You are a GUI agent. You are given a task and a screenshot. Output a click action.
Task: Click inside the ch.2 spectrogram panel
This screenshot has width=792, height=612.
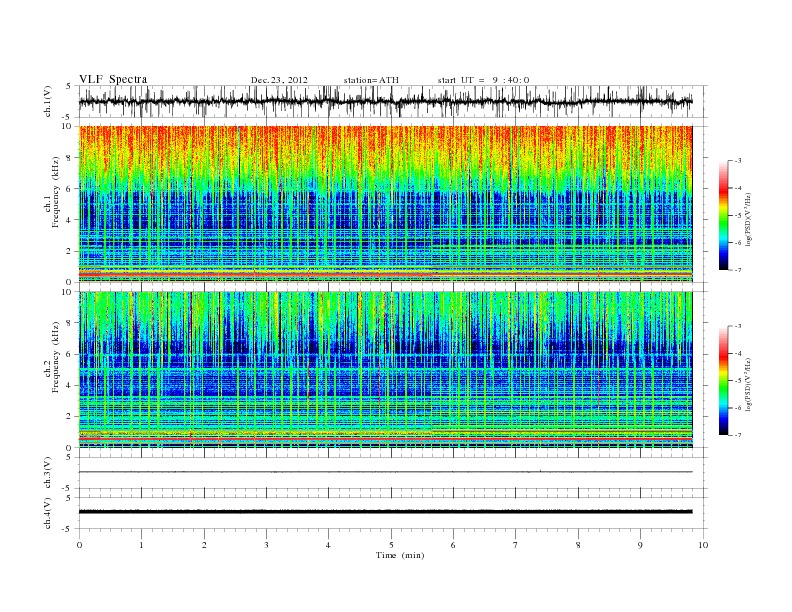(x=386, y=369)
